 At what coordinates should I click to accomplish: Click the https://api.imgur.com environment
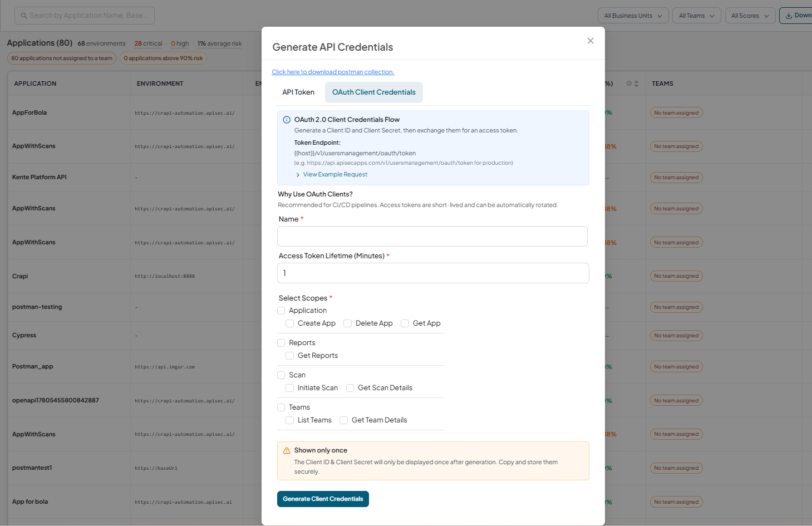[x=165, y=367]
